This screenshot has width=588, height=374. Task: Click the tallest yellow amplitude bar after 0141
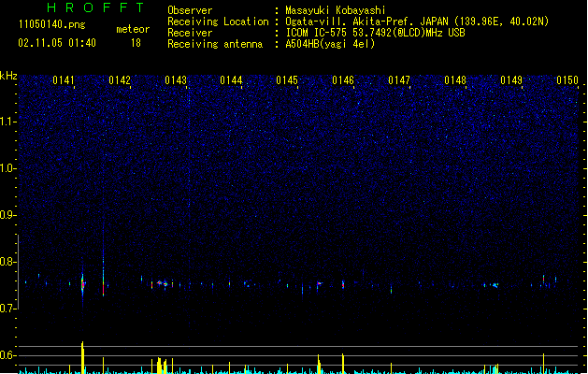[82, 357]
